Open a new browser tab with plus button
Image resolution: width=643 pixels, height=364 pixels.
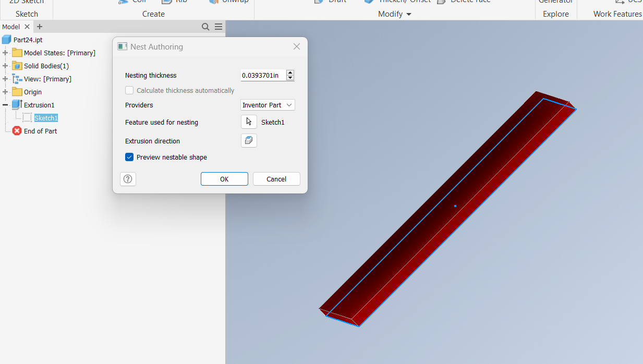pos(39,26)
